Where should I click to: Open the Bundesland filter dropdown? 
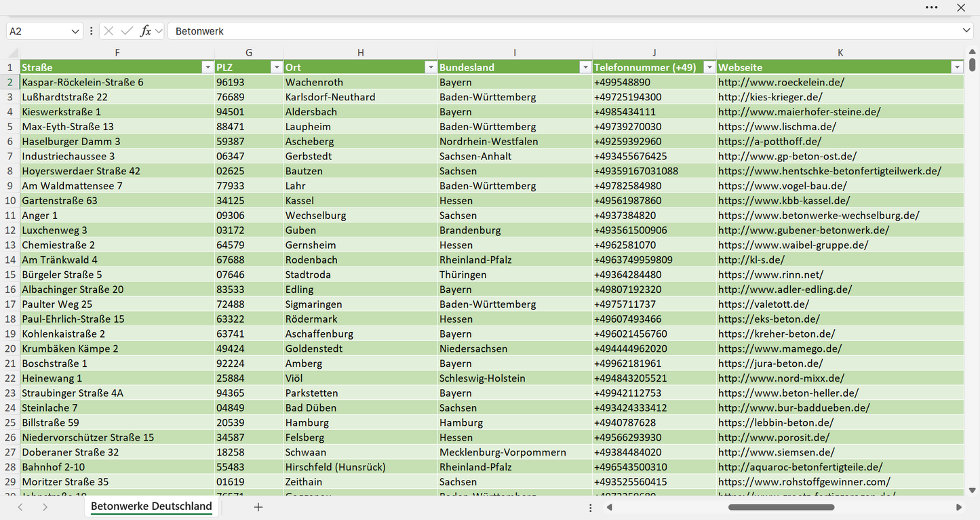point(585,67)
